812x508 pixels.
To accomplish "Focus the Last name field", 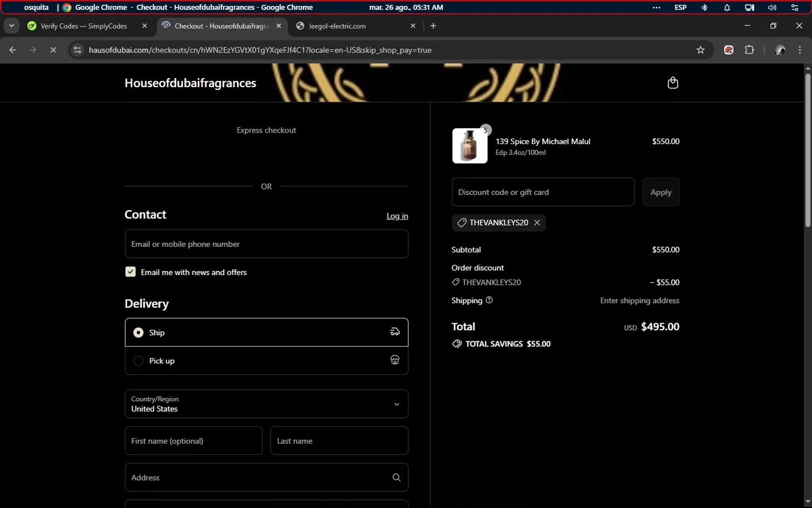I will (339, 441).
